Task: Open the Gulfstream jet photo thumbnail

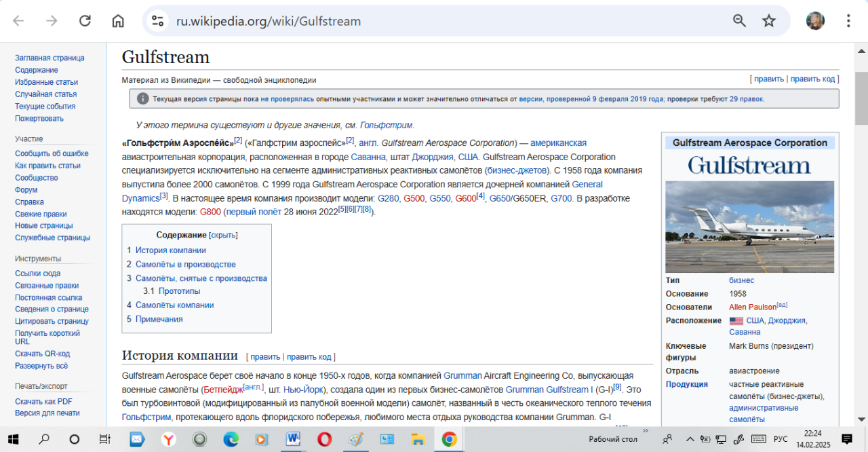Action: coord(749,227)
